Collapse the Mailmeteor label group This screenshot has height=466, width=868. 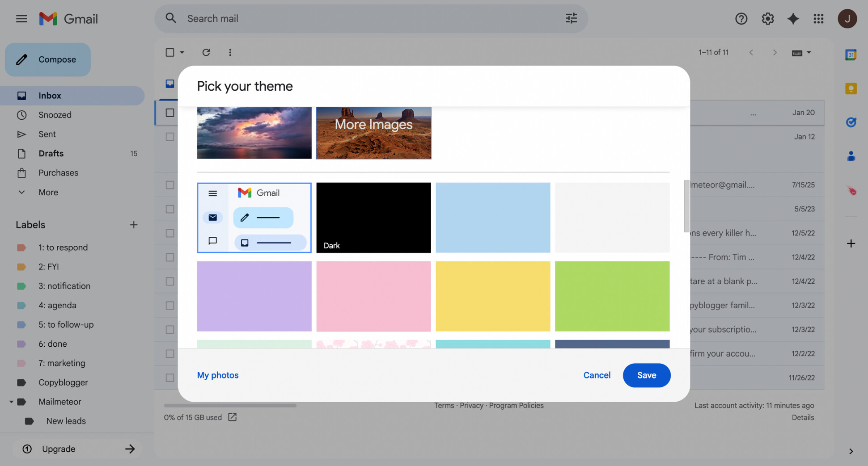coord(11,402)
